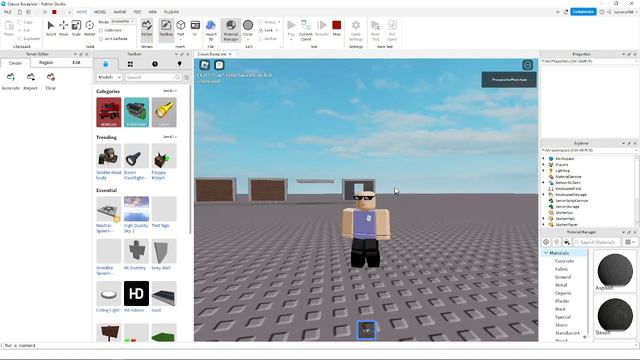Click the Color tool in the ribbon
The image size is (640, 360).
coord(248,28)
